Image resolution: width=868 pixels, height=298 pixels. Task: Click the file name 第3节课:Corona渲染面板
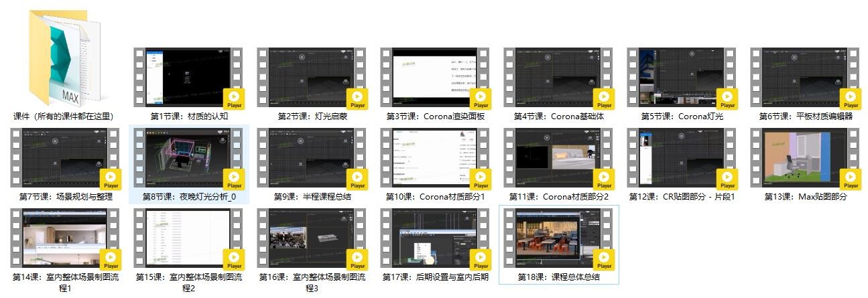435,117
